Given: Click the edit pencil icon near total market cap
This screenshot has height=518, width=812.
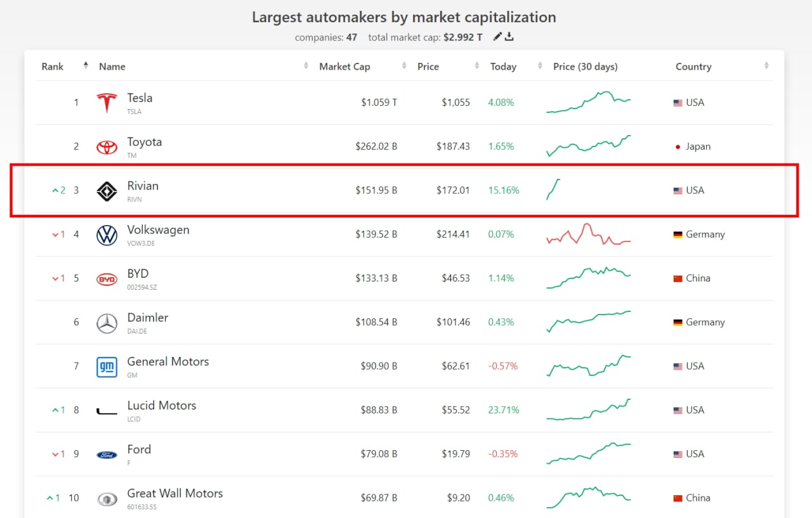Looking at the screenshot, I should pyautogui.click(x=497, y=37).
